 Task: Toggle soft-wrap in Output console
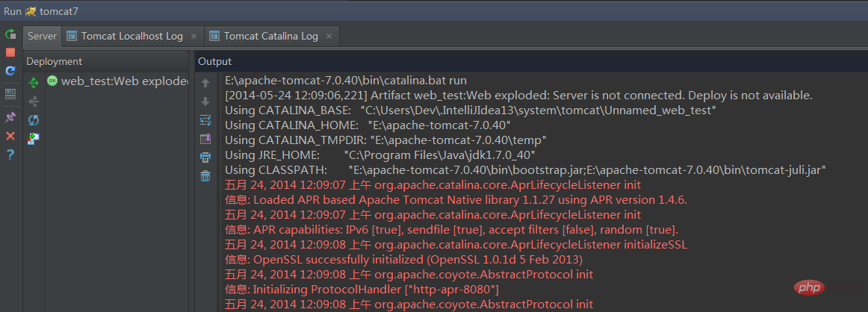coord(205,120)
